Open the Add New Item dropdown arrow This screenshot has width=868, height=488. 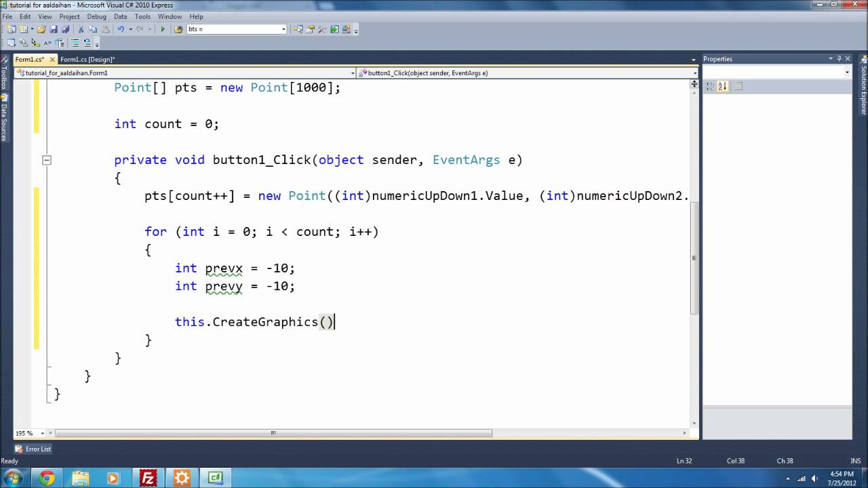pyautogui.click(x=32, y=29)
